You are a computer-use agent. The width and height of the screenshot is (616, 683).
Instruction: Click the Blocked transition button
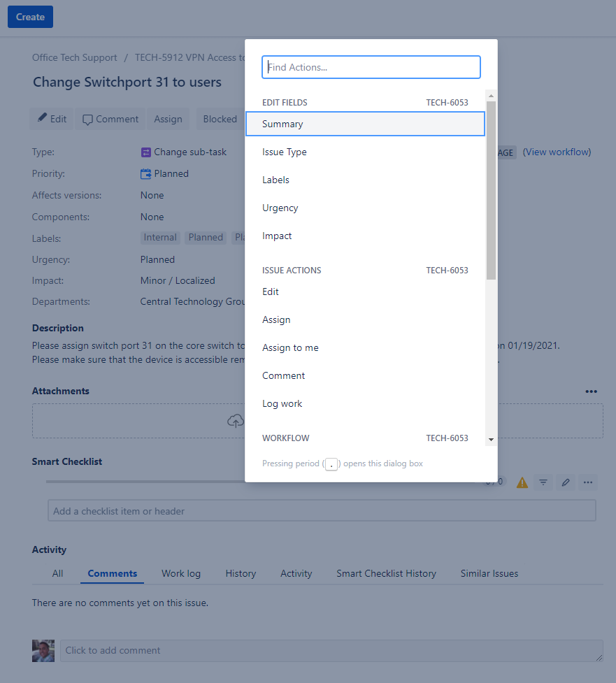(x=220, y=119)
